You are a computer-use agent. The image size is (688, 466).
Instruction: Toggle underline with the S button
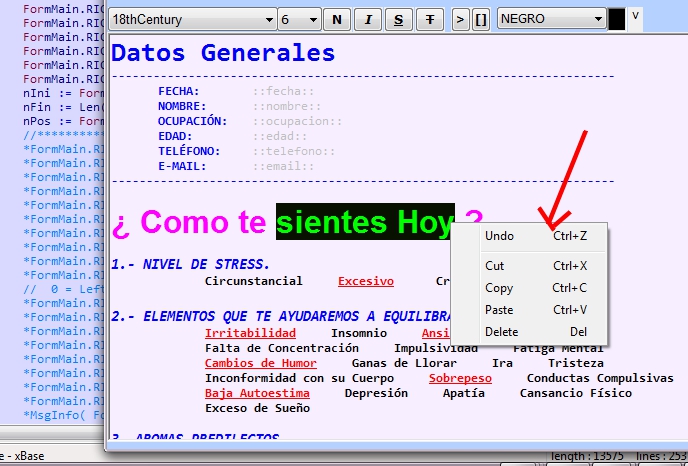pos(398,20)
